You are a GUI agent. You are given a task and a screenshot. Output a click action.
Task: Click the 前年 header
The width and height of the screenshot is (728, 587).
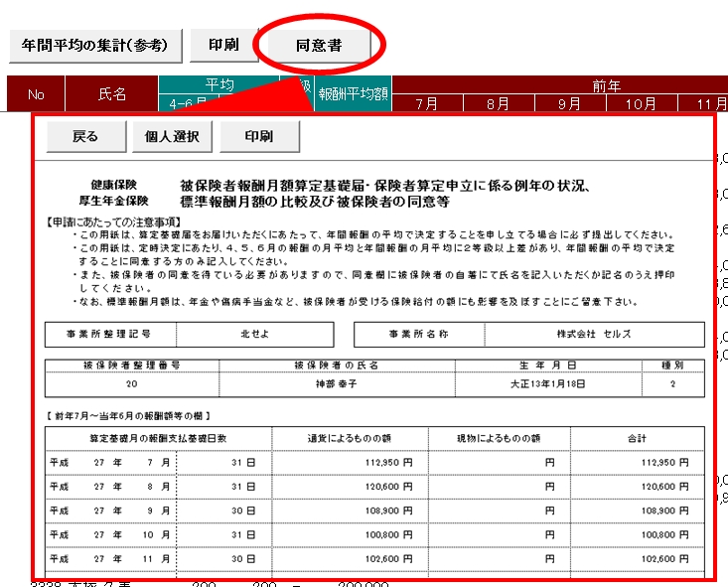click(606, 85)
